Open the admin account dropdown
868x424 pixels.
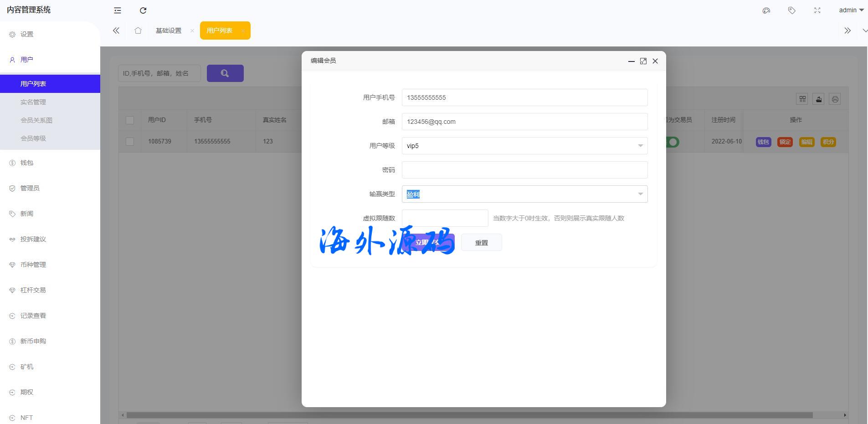851,10
